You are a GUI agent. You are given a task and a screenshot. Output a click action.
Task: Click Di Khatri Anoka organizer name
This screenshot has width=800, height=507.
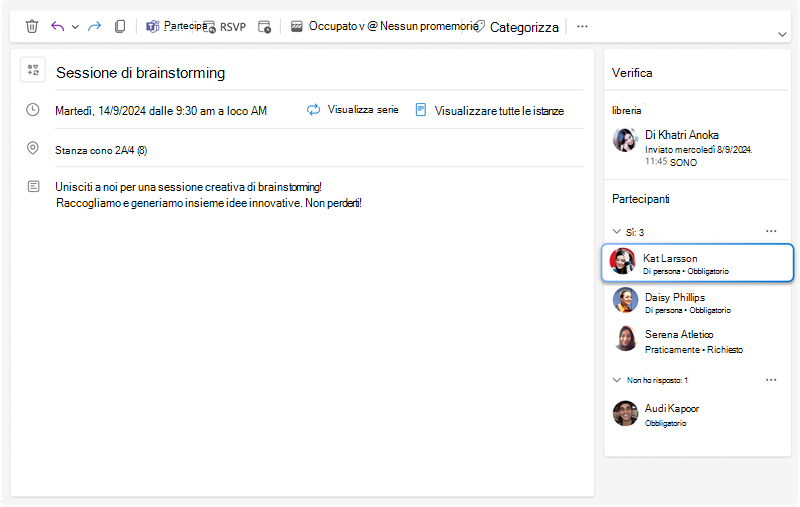click(x=682, y=135)
